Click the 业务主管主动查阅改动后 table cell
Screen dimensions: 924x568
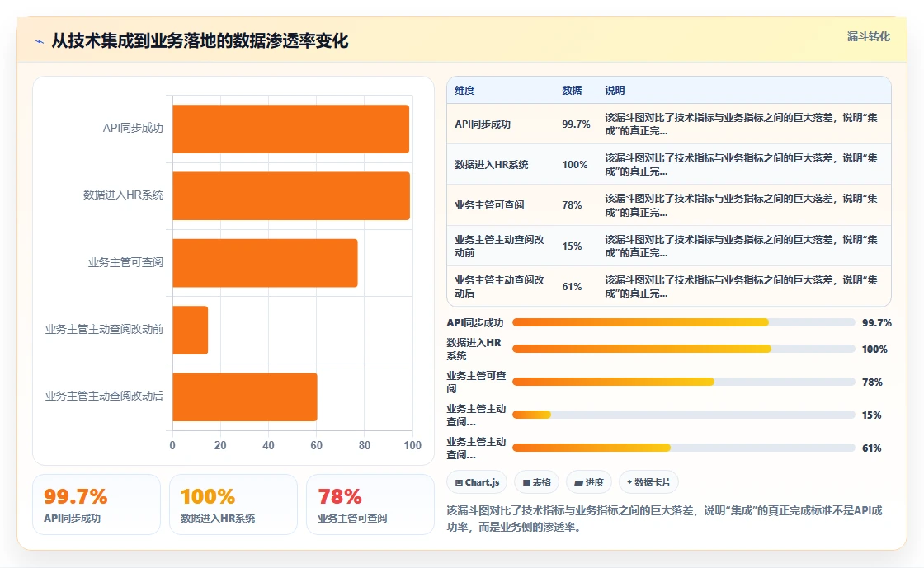point(500,287)
